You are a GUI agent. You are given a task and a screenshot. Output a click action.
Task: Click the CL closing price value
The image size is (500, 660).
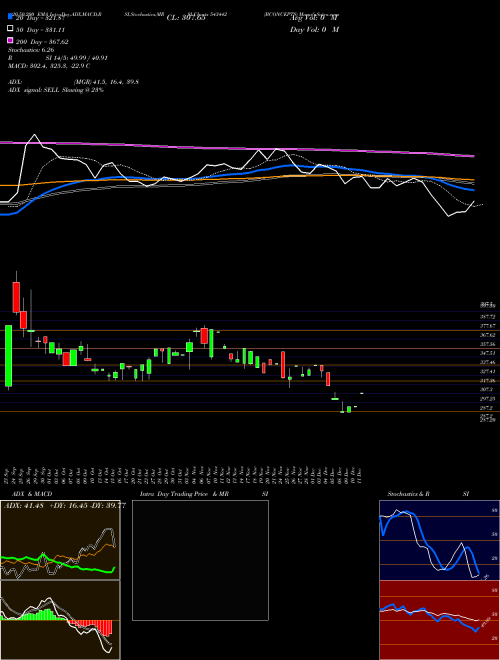186,17
